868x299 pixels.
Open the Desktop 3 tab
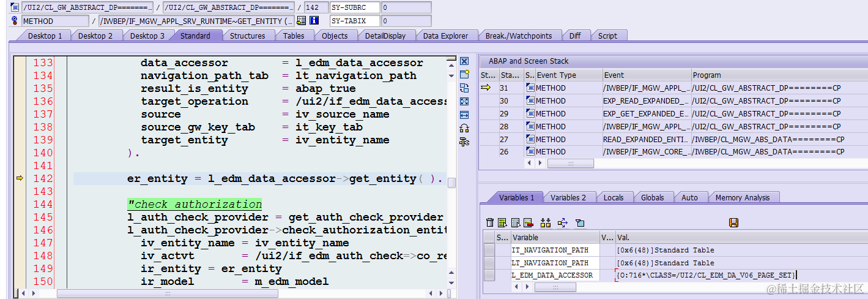[147, 36]
